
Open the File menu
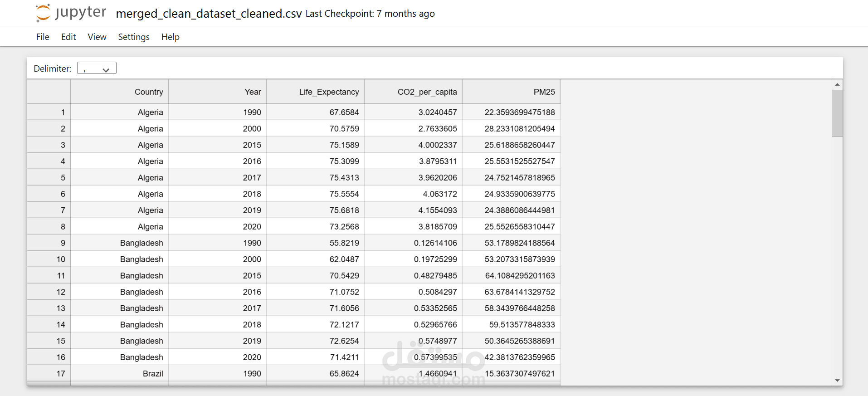(43, 37)
